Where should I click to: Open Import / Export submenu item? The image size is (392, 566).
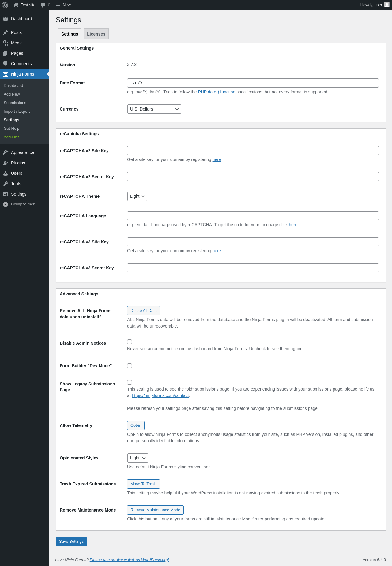point(17,111)
